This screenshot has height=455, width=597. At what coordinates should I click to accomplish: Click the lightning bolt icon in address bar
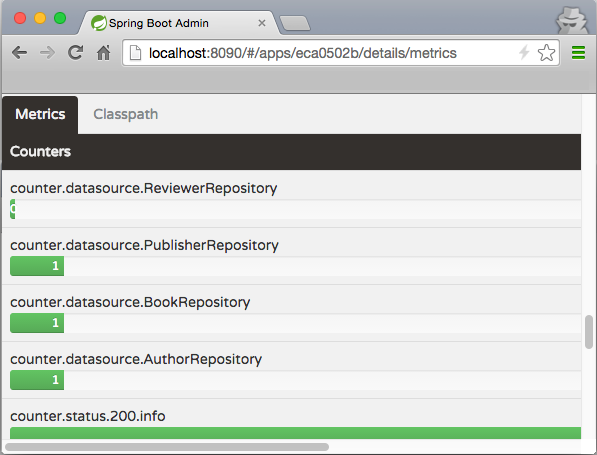click(x=524, y=52)
